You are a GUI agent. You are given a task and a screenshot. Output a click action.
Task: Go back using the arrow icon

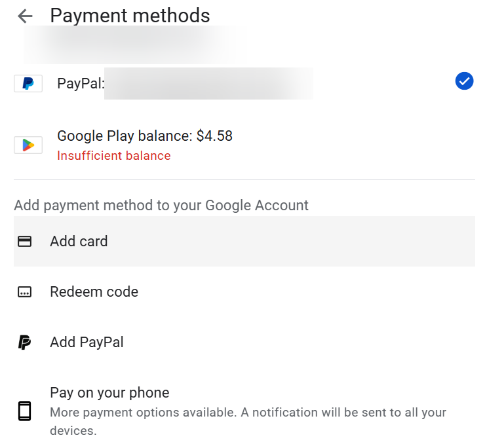(25, 16)
